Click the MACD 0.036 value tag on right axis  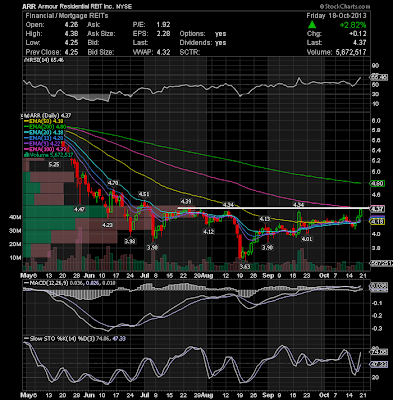[x=379, y=286]
